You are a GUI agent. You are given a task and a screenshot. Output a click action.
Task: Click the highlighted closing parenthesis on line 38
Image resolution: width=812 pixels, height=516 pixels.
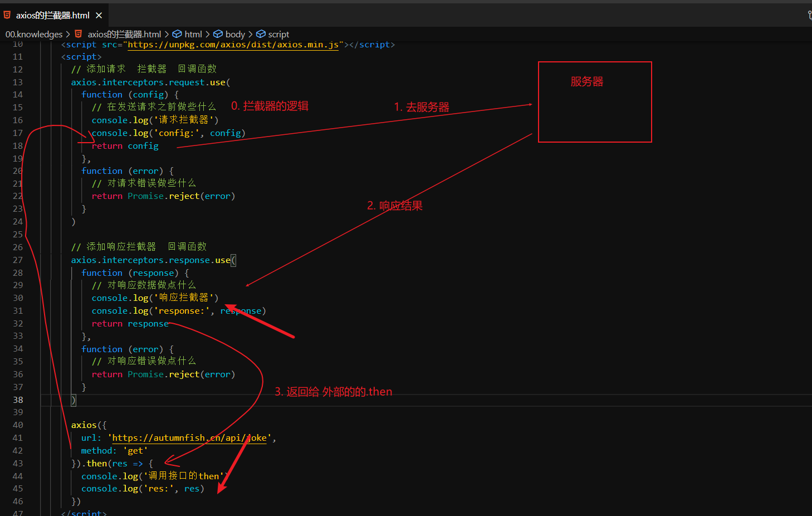tap(74, 400)
